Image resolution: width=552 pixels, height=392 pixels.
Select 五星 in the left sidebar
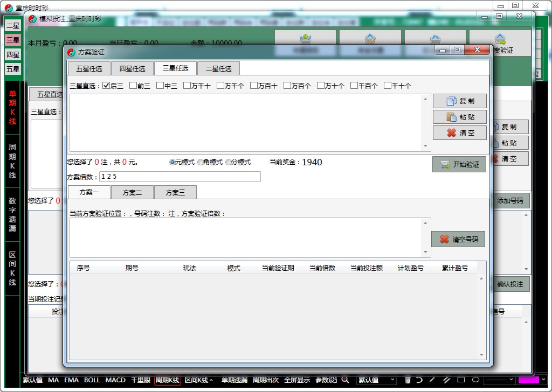[12, 69]
